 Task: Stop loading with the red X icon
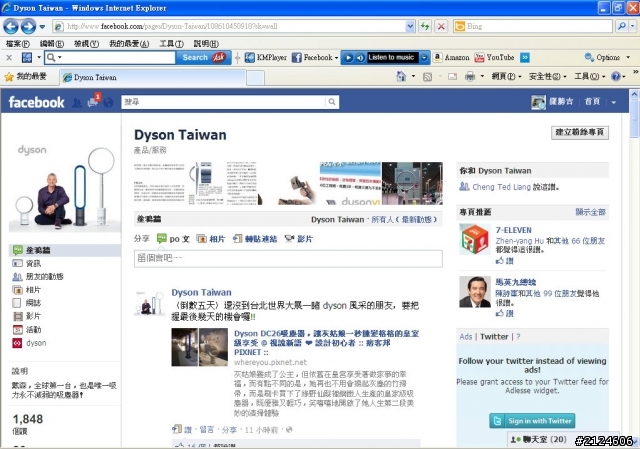tap(441, 27)
